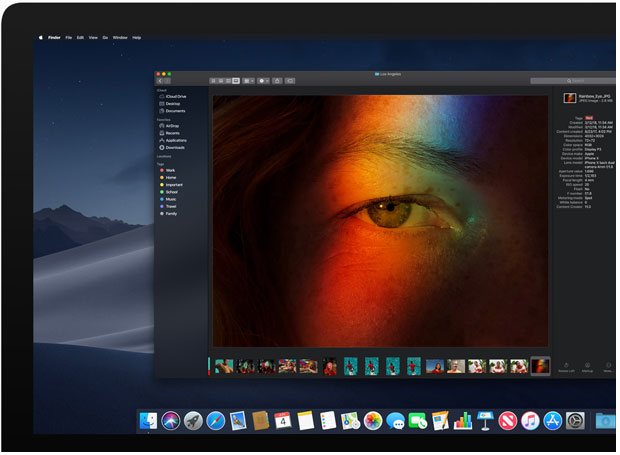Open Maps from the Dock

click(x=350, y=421)
